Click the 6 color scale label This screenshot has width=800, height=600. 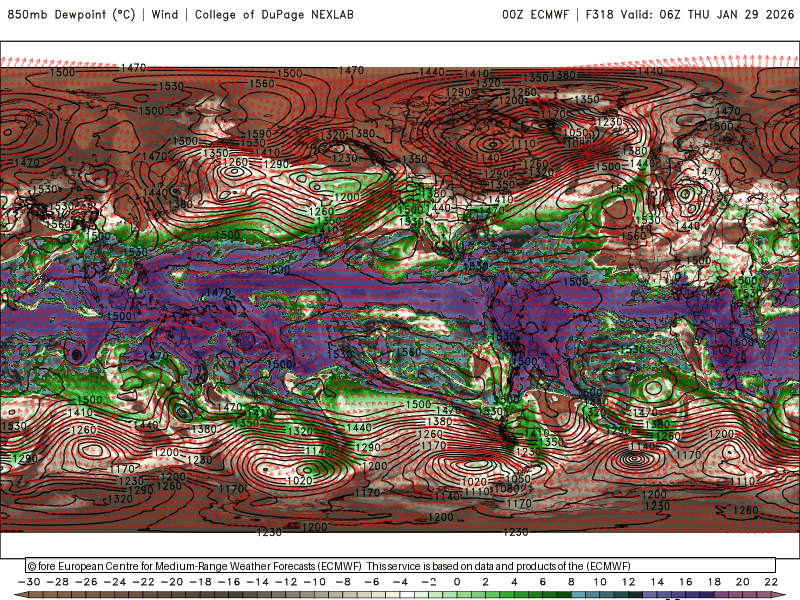(543, 582)
